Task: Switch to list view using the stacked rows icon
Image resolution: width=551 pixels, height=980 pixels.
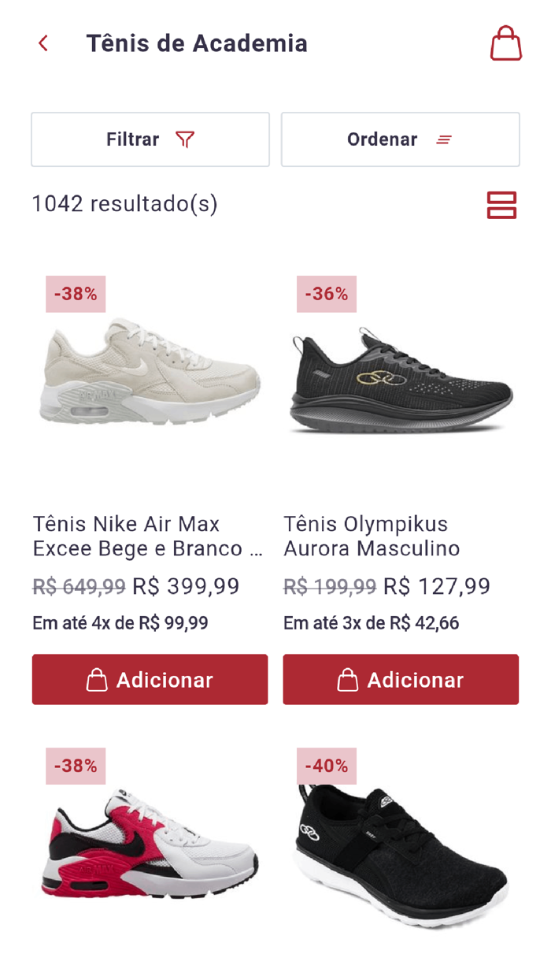Action: coord(501,203)
